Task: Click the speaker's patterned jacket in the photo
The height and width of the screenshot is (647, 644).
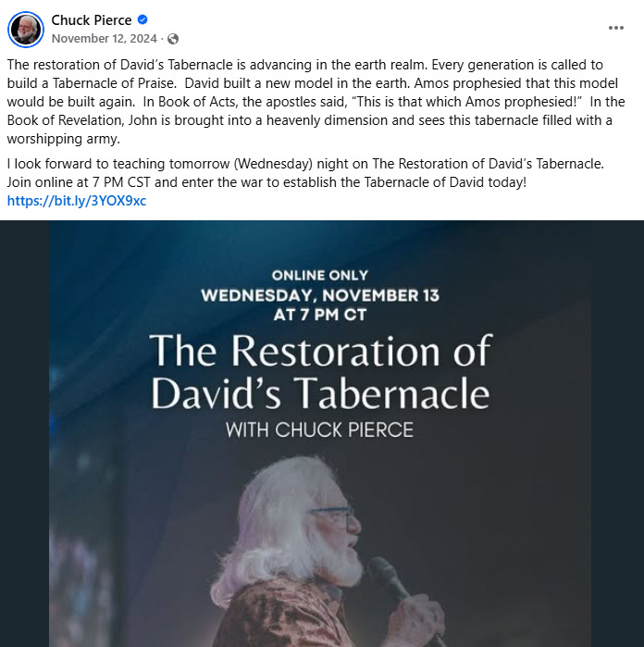Action: coord(289,615)
